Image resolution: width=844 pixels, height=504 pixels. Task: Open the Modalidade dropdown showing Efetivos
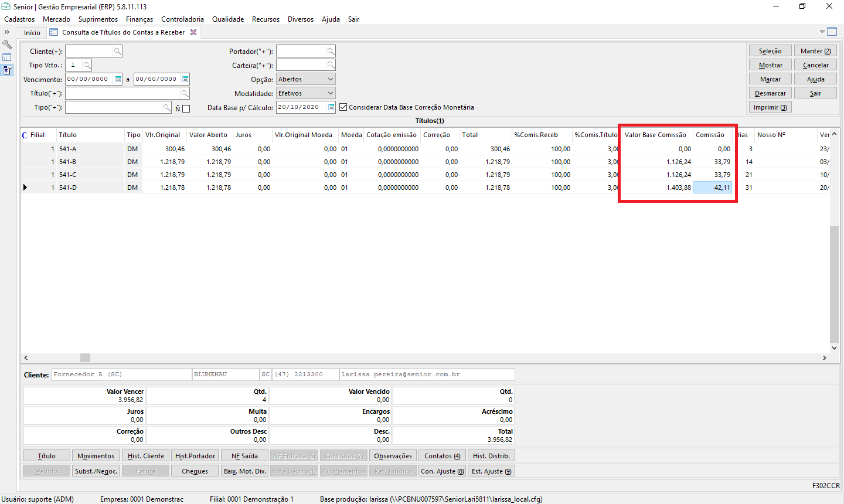coord(330,93)
